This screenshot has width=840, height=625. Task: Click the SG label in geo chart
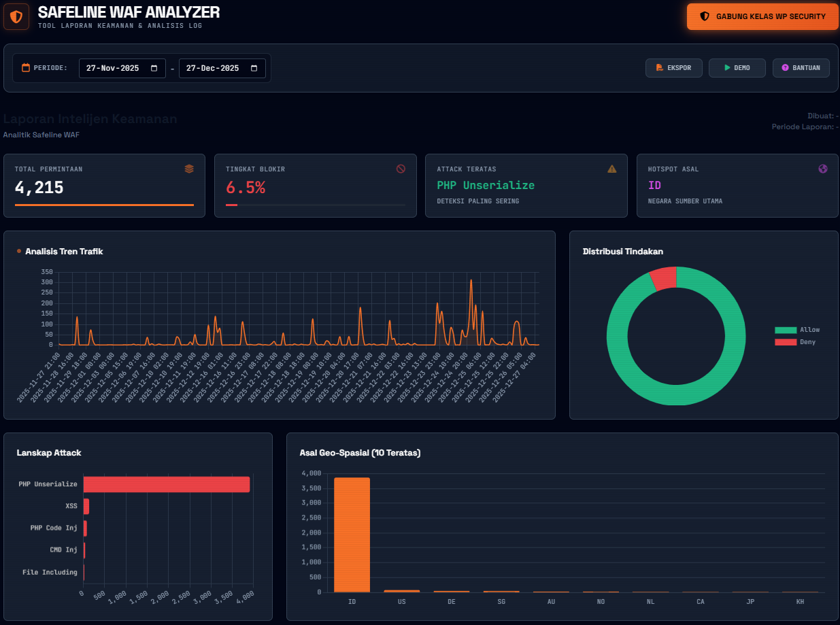[501, 603]
